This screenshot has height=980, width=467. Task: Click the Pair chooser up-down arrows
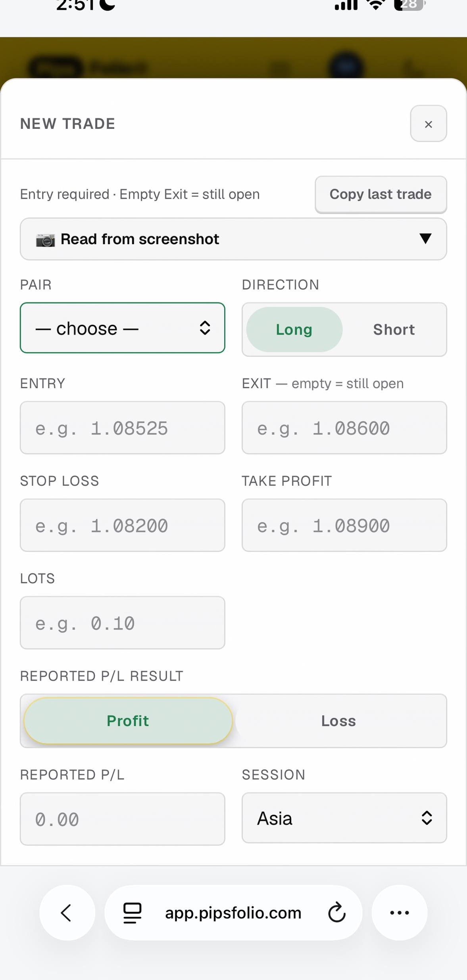[205, 328]
